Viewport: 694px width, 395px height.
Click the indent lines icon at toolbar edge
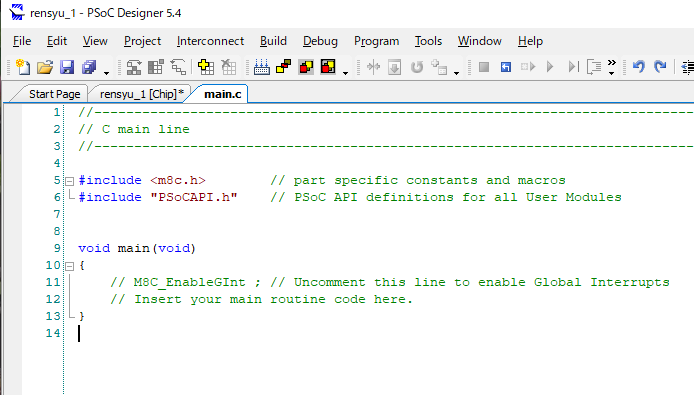[687, 67]
